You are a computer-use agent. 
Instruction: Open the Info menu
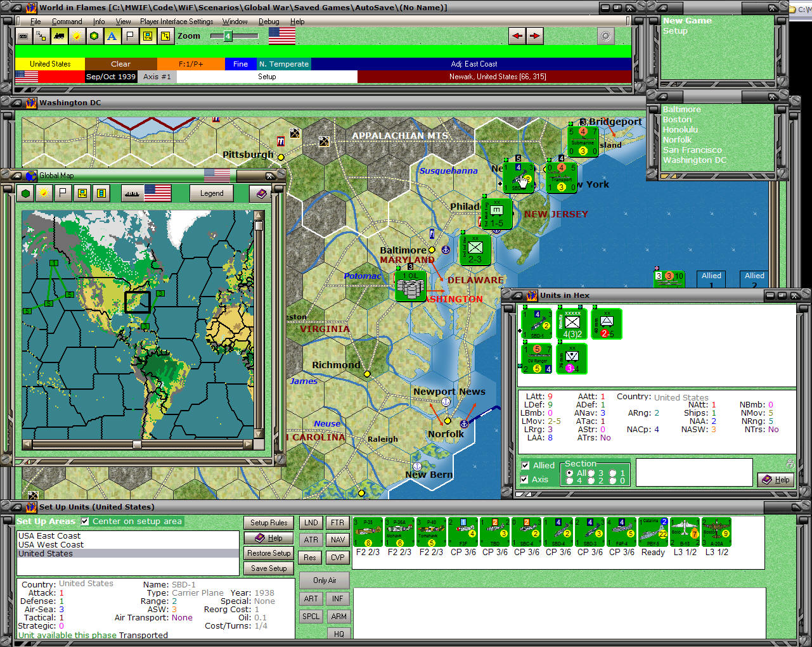[99, 22]
